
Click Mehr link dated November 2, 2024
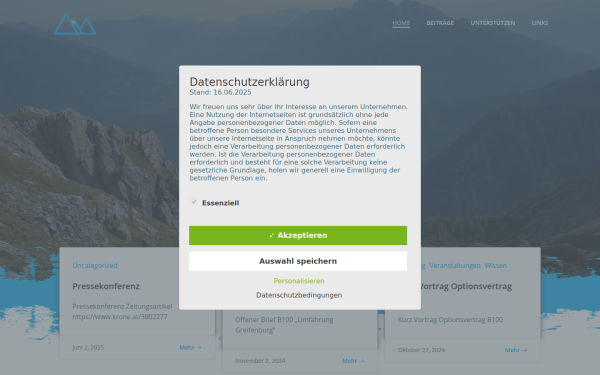pyautogui.click(x=353, y=361)
